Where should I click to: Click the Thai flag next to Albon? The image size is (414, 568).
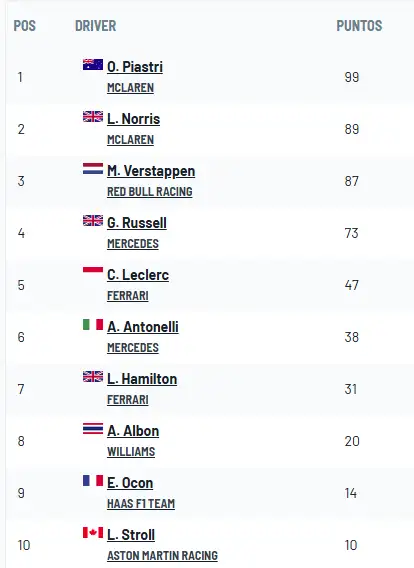pos(93,429)
